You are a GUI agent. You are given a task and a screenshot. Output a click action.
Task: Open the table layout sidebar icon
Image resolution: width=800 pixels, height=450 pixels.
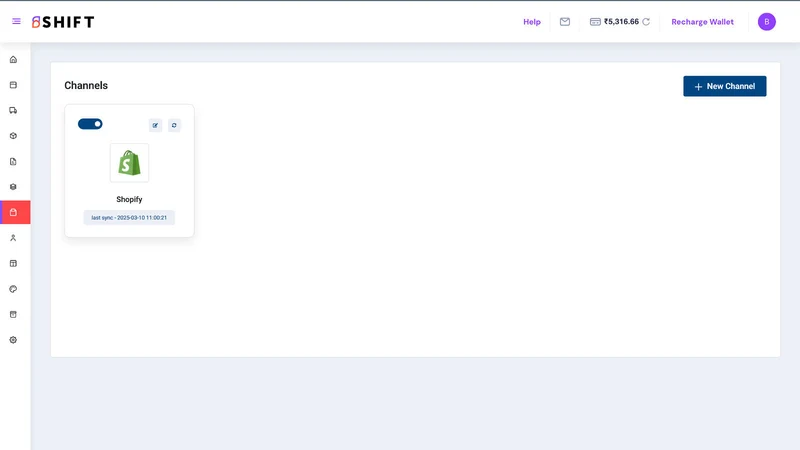pyautogui.click(x=13, y=263)
